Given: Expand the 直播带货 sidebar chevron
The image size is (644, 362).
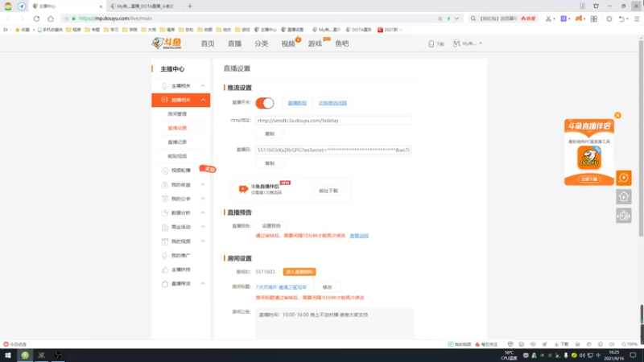Looking at the screenshot, I should 203,284.
